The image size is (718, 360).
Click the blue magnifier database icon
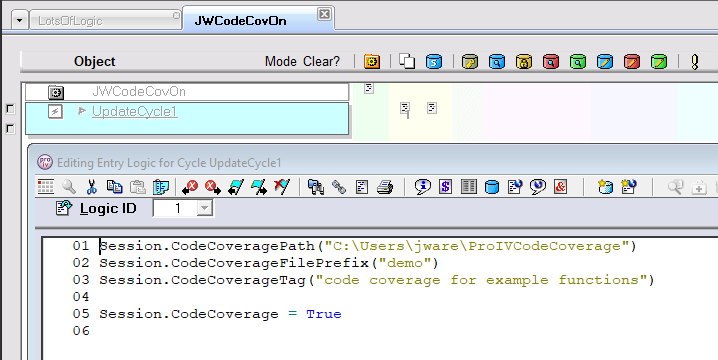(x=497, y=61)
